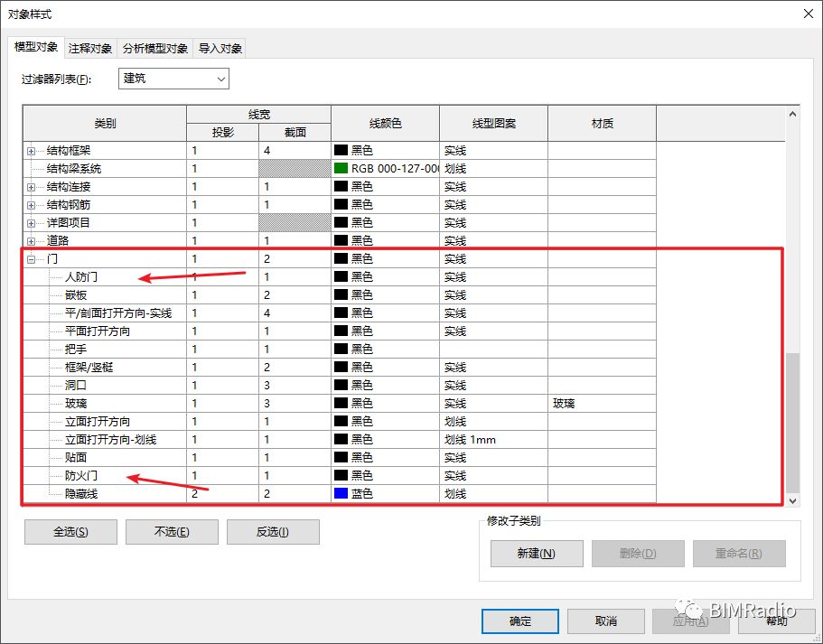823x644 pixels.
Task: Collapse the 门 category
Action: (x=31, y=259)
